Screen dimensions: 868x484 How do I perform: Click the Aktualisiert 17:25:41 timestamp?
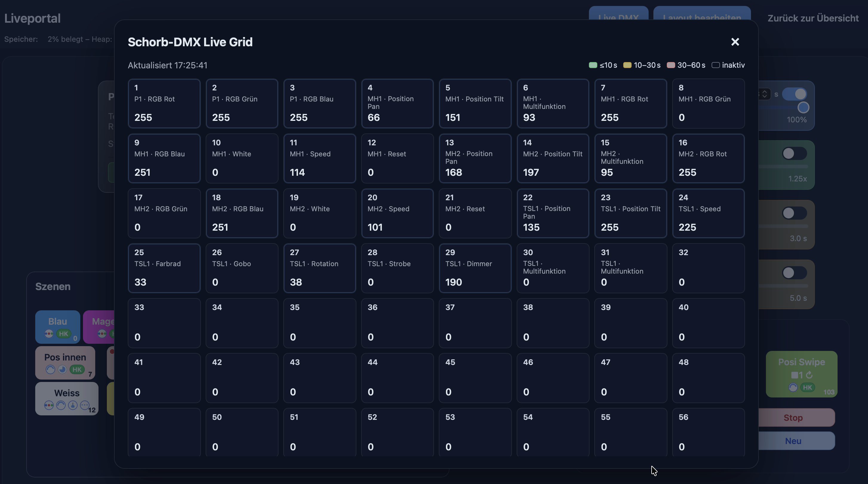pyautogui.click(x=167, y=65)
